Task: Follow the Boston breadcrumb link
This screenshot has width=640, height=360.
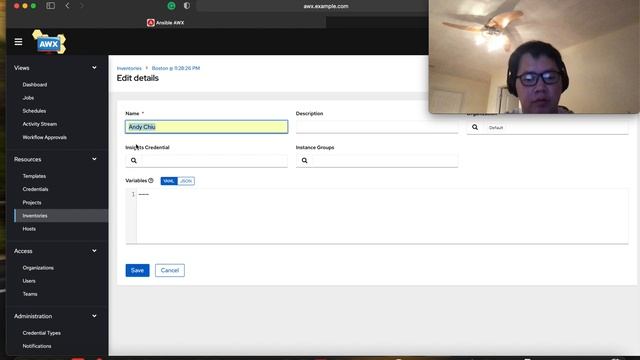Action: click(176, 68)
